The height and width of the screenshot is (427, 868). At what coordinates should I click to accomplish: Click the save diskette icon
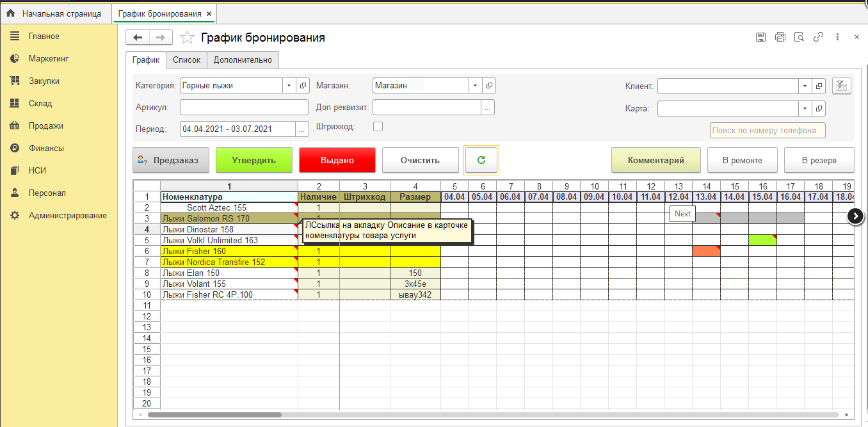(x=760, y=37)
